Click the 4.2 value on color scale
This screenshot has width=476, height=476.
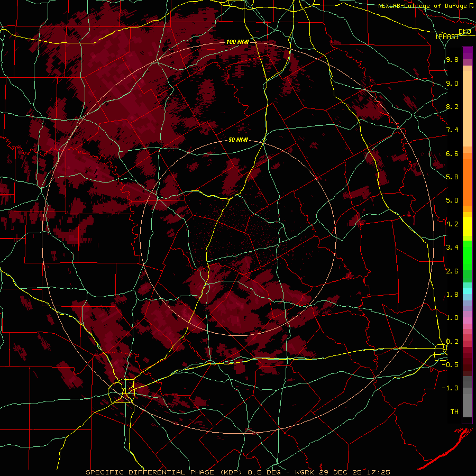452,224
